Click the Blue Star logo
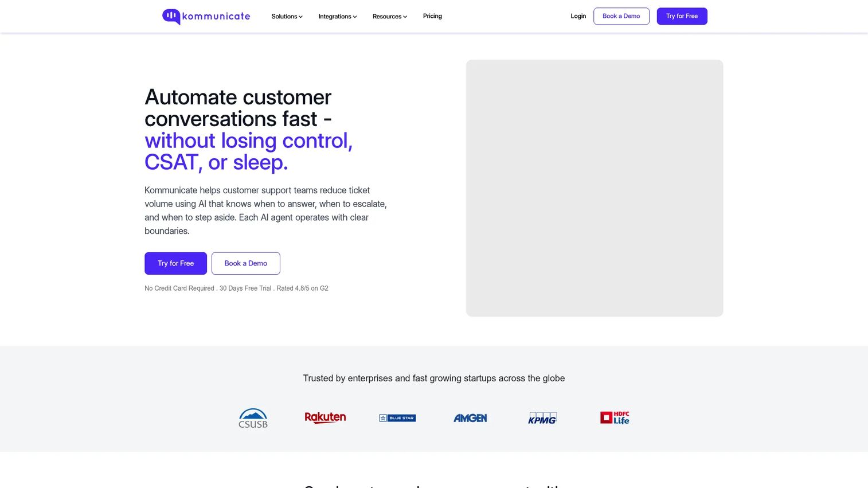Image resolution: width=868 pixels, height=488 pixels. pyautogui.click(x=397, y=418)
